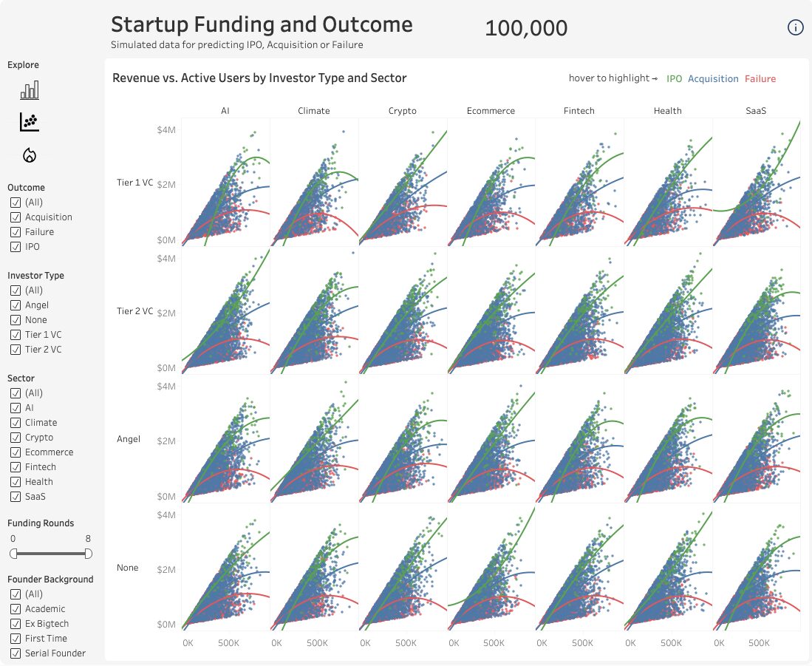Viewport: 812px width, 666px height.
Task: Uncheck the Acquisition outcome checkbox
Action: (16, 217)
